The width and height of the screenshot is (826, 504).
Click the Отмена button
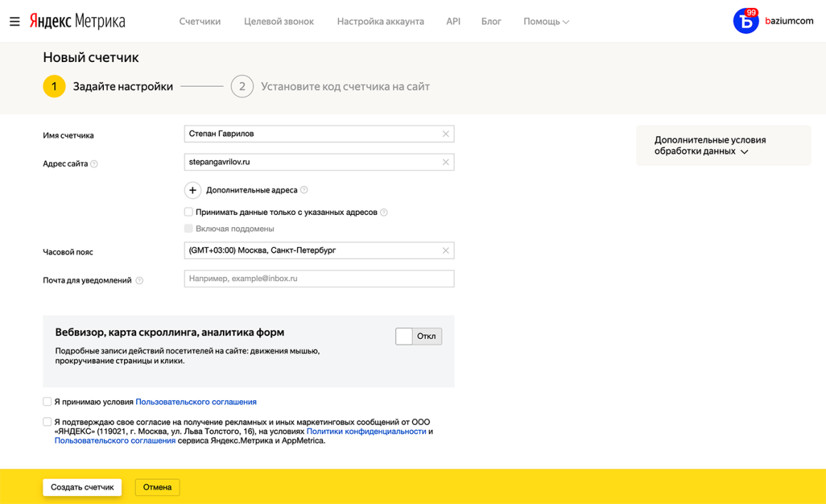[x=157, y=487]
